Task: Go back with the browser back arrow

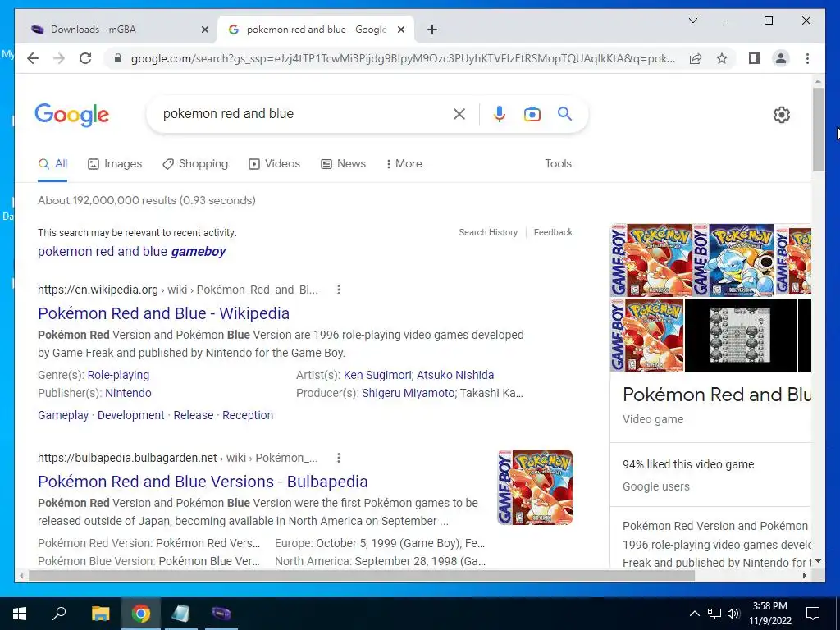Action: click(33, 58)
